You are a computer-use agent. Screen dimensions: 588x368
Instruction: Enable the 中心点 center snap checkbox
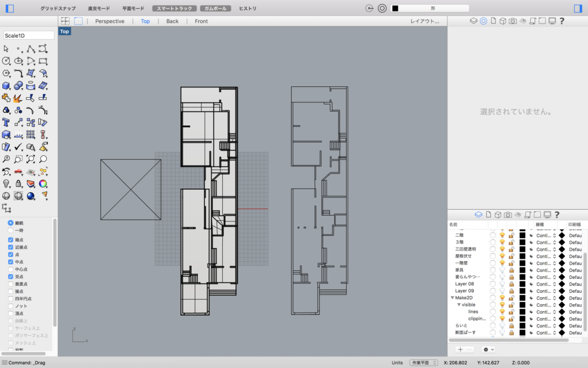[x=10, y=269]
